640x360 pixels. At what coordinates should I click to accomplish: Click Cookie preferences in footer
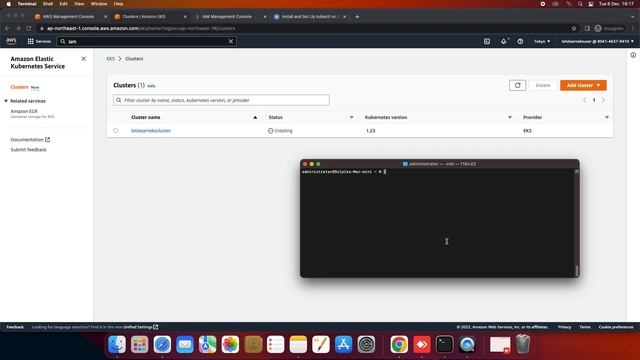click(x=616, y=327)
